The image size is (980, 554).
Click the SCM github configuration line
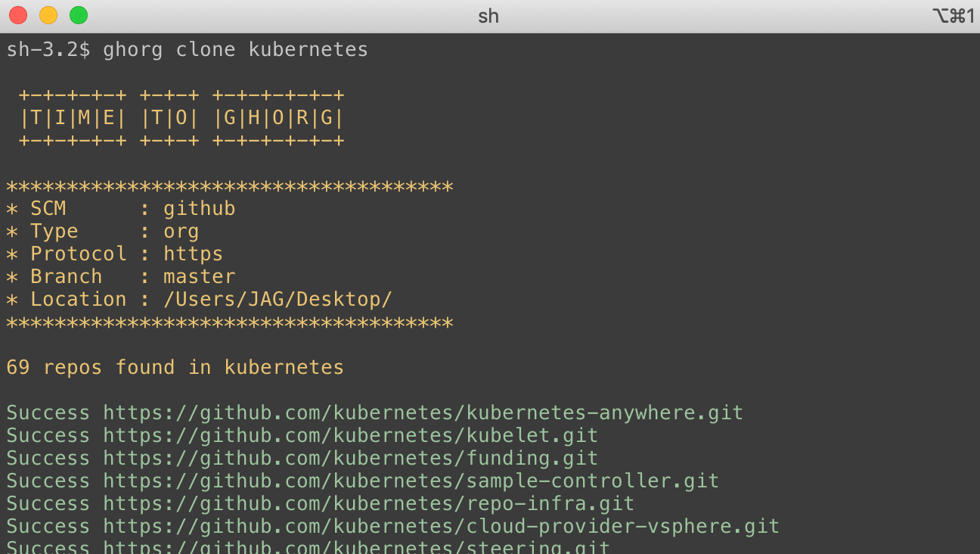[x=121, y=208]
